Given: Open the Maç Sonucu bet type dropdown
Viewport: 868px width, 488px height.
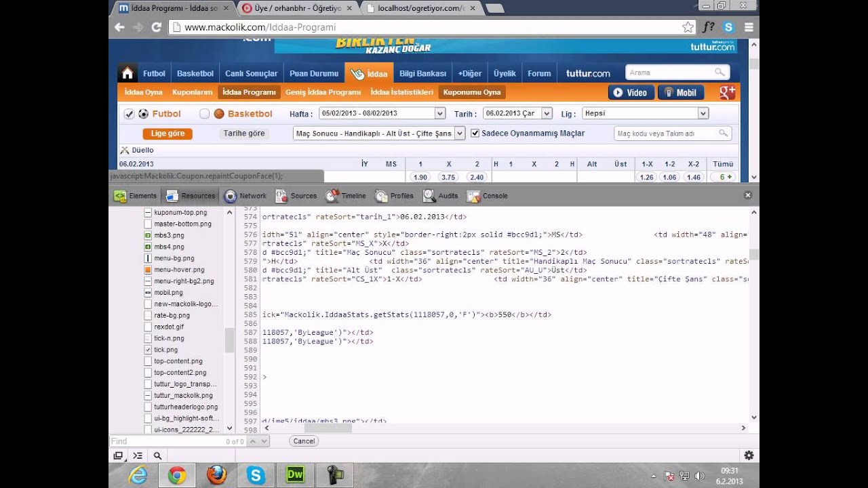Looking at the screenshot, I should [x=379, y=134].
